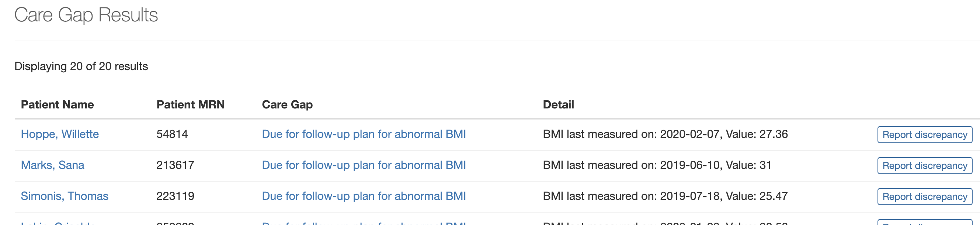The image size is (980, 225).
Task: Report discrepancy for Hoppe, Willette
Action: tap(924, 135)
